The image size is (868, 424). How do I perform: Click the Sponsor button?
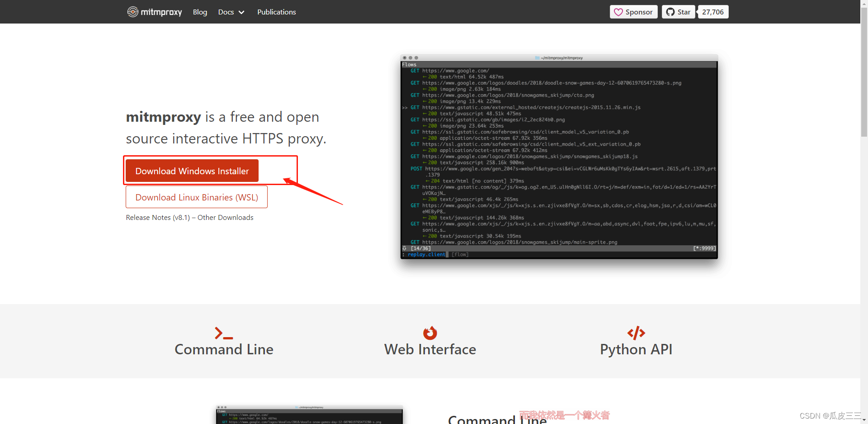coord(633,12)
